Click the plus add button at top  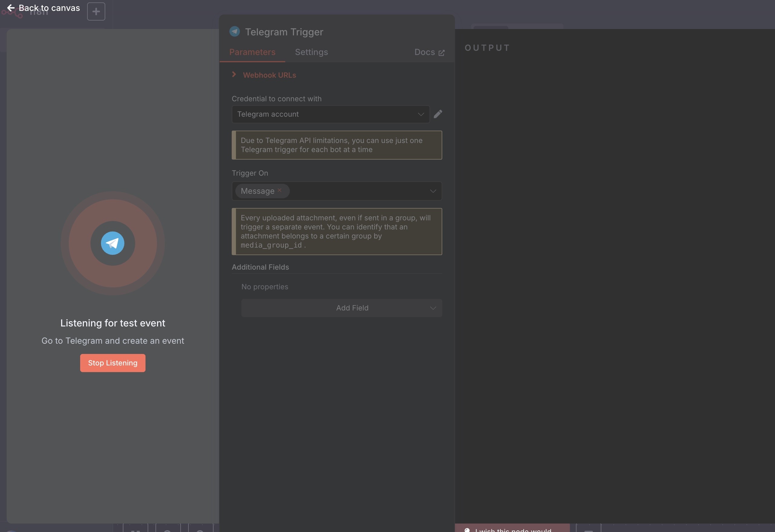(x=96, y=12)
